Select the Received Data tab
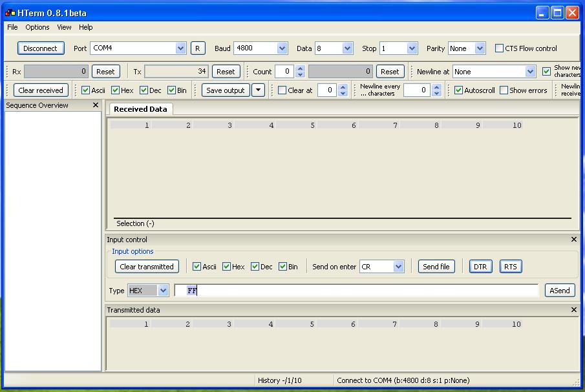This screenshot has height=392, width=585. [x=140, y=109]
